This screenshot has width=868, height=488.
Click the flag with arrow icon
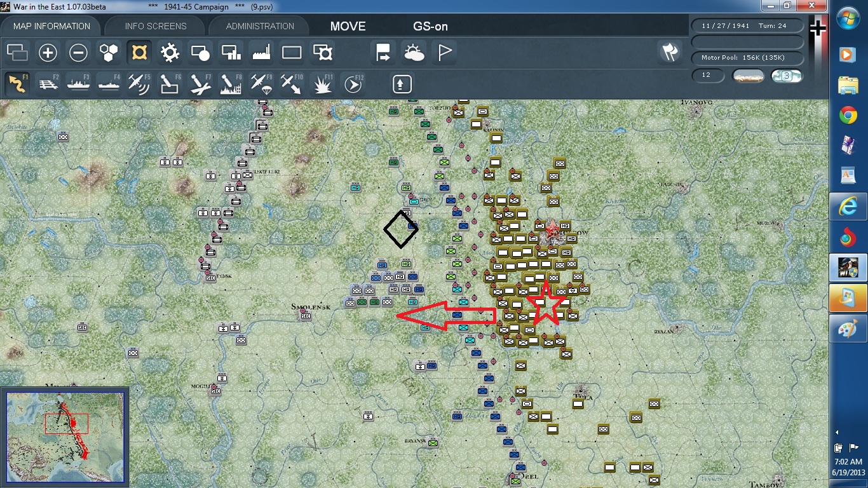[384, 52]
